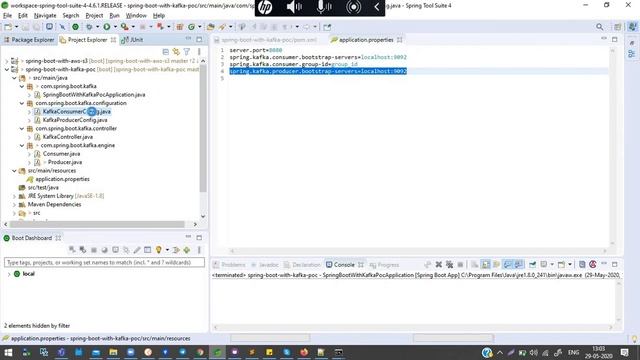The width and height of the screenshot is (640, 360).
Task: Click the Project Explorer horizontal scrollbar
Action: (x=97, y=224)
